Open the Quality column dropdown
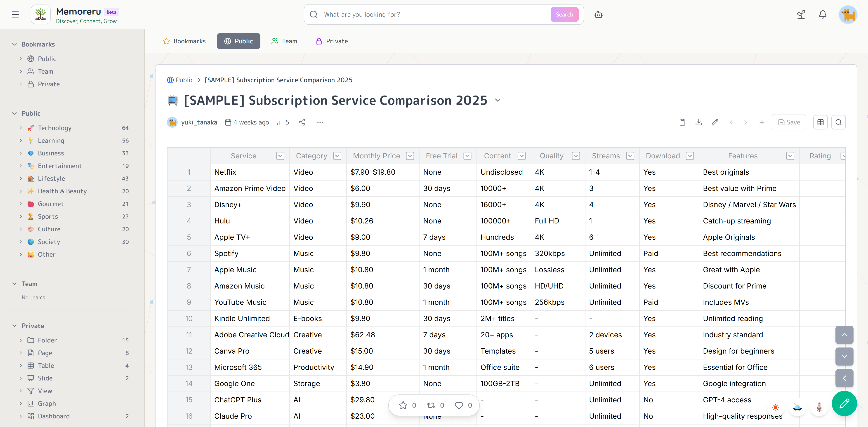The width and height of the screenshot is (868, 427). coord(576,156)
